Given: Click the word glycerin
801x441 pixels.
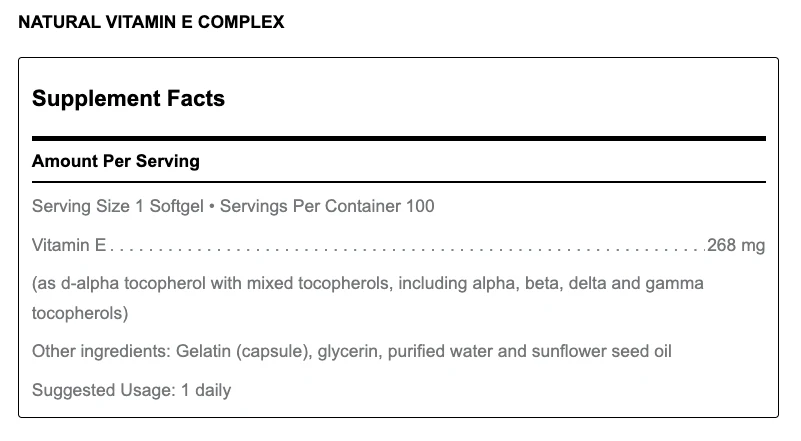Looking at the screenshot, I should 347,352.
